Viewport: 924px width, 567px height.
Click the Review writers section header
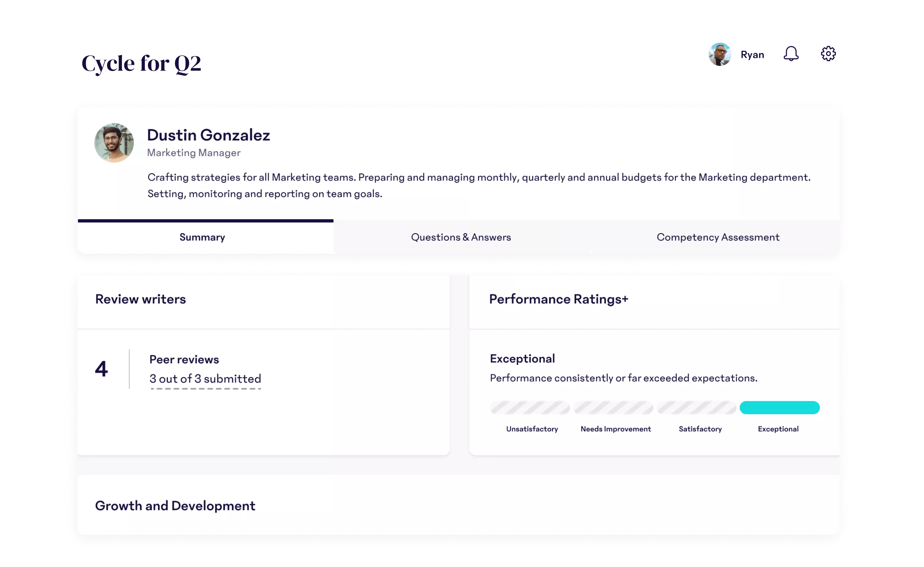(x=140, y=299)
